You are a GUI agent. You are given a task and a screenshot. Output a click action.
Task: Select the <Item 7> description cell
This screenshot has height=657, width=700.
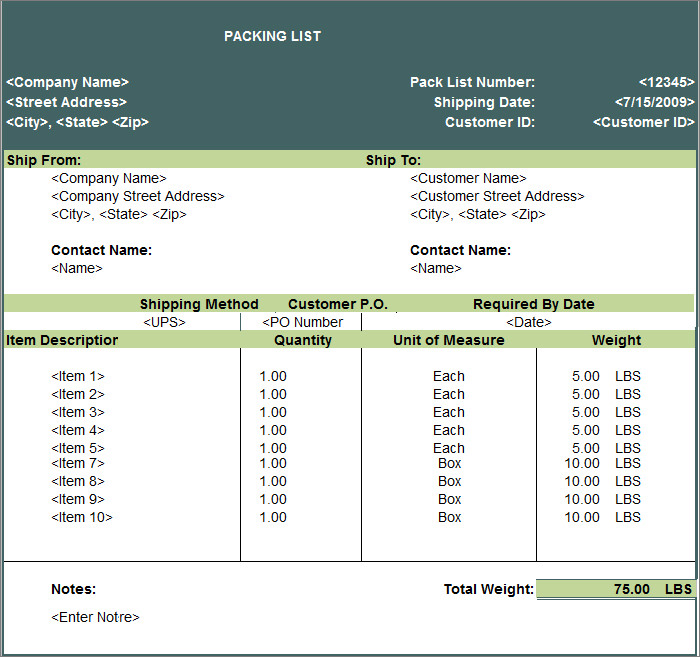click(78, 463)
